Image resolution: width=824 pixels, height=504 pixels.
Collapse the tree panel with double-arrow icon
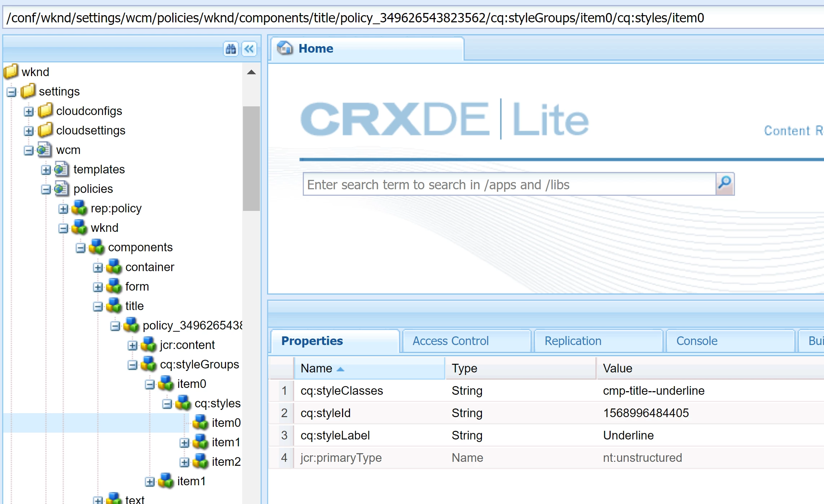[x=249, y=49]
